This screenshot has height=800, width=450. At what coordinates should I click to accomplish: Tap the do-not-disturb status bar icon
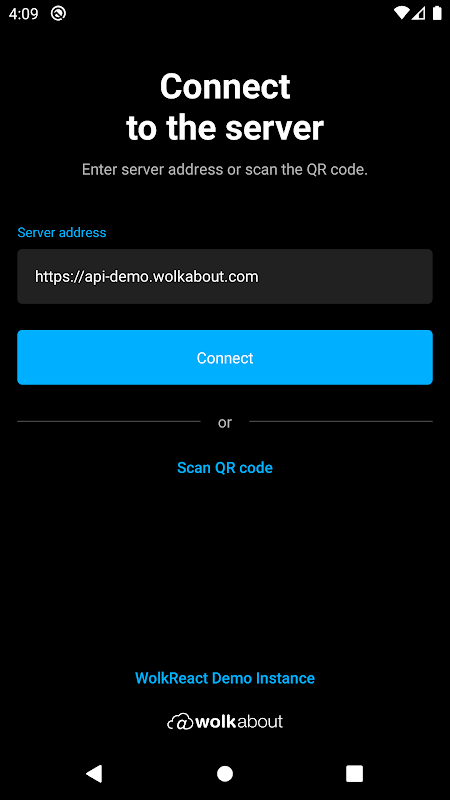click(x=58, y=14)
